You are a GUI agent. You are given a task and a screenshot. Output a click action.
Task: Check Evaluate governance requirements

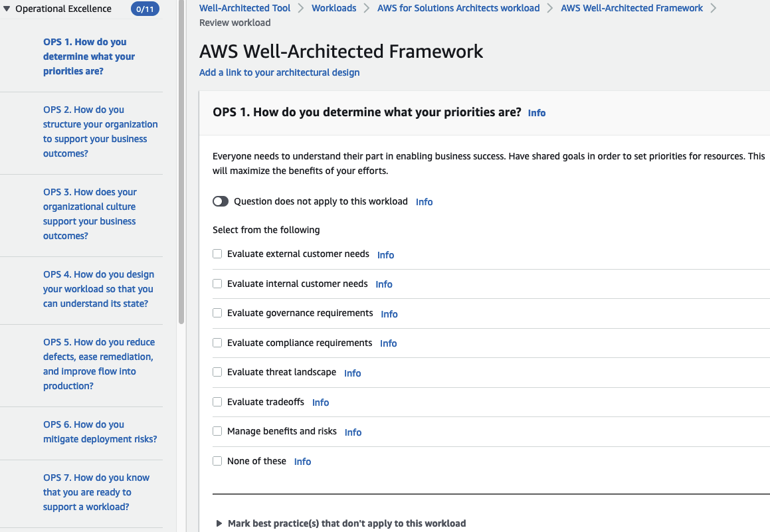[x=217, y=313]
